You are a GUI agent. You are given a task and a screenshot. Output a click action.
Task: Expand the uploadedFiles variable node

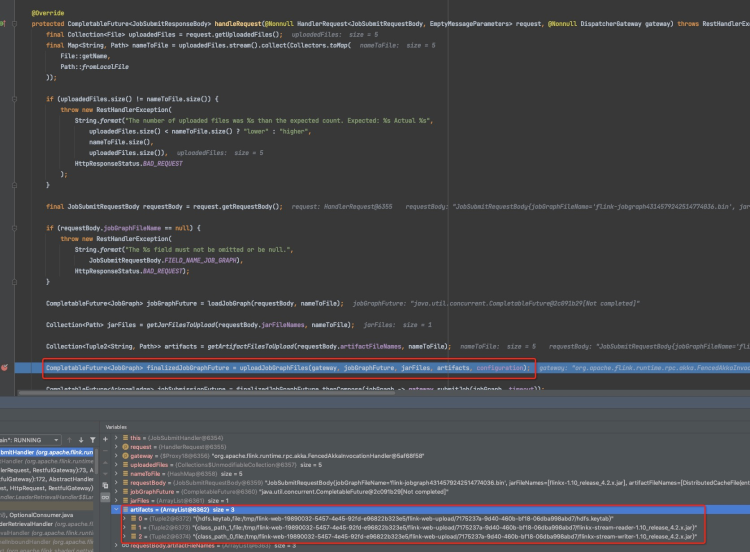coord(114,463)
